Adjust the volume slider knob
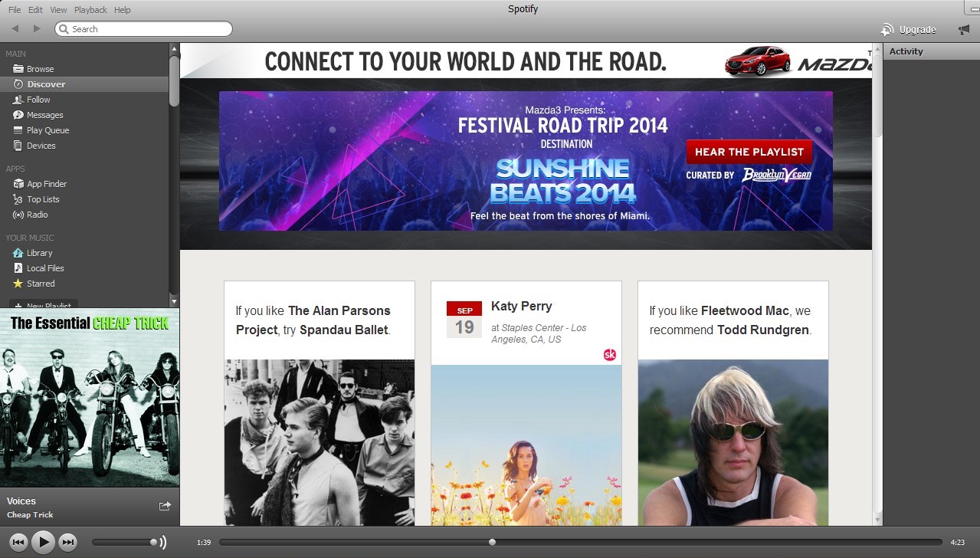This screenshot has height=558, width=980. pyautogui.click(x=153, y=542)
